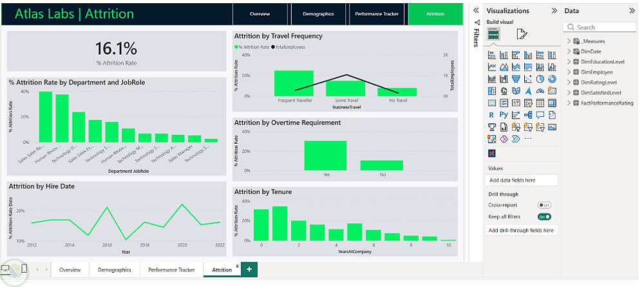The width and height of the screenshot is (644, 287).
Task: Select the donut chart visual
Action: click(553, 79)
